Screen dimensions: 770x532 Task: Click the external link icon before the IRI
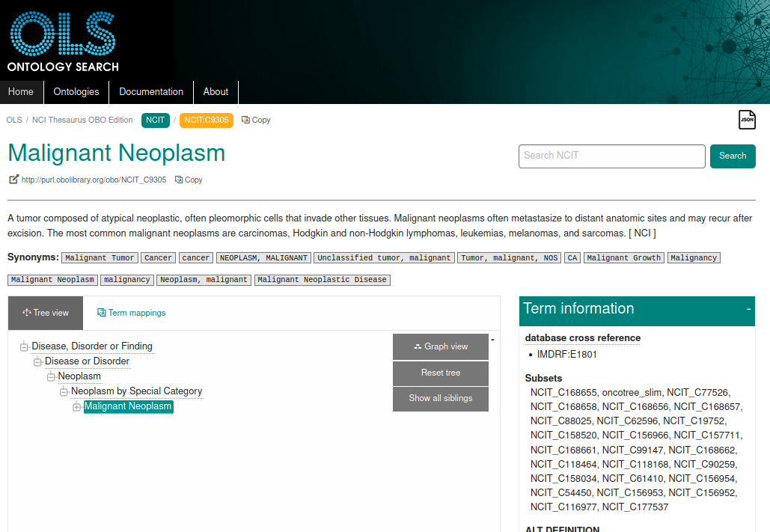tap(13, 180)
